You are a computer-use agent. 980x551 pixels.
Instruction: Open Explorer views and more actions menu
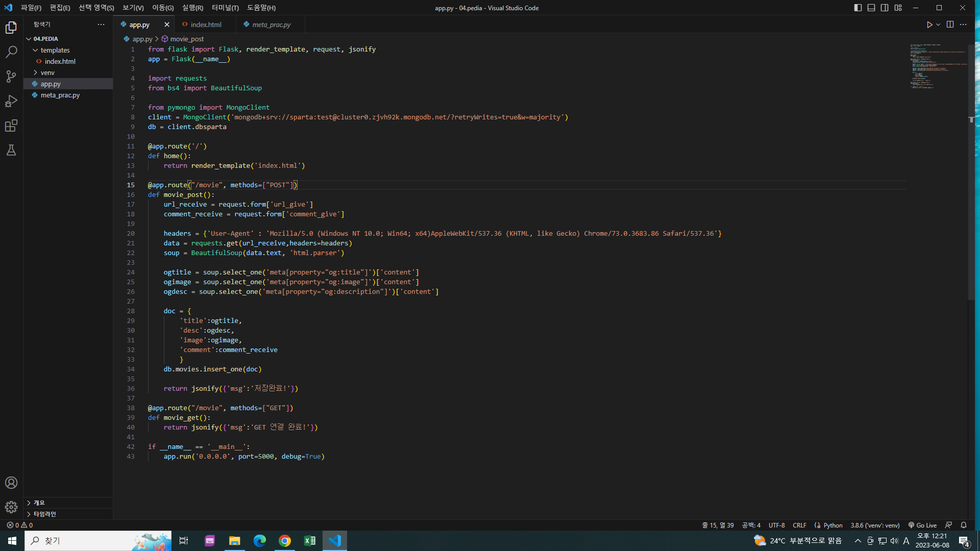point(101,24)
